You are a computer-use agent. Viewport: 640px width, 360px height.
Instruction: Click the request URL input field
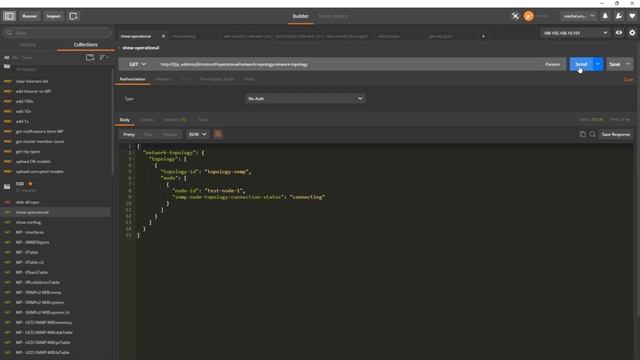click(349, 64)
